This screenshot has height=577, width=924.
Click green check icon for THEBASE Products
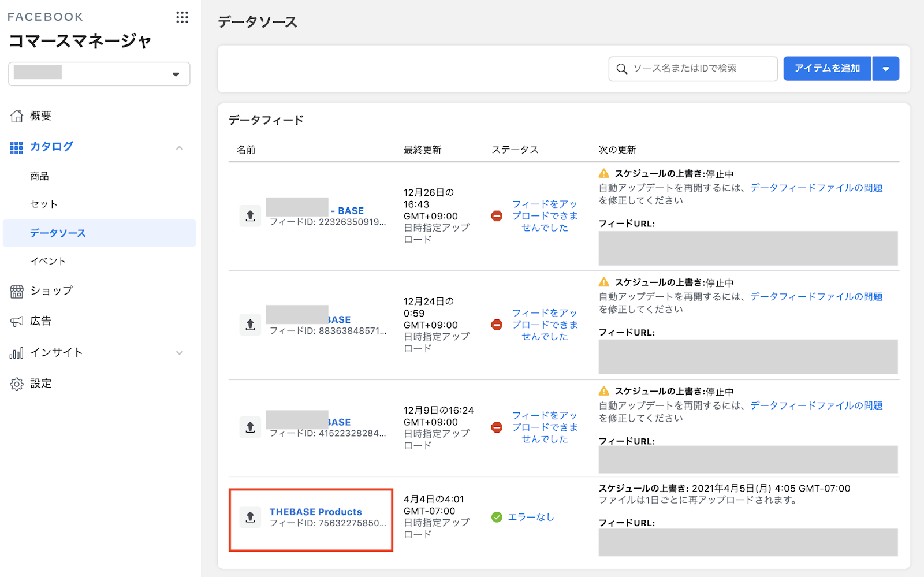pos(497,517)
